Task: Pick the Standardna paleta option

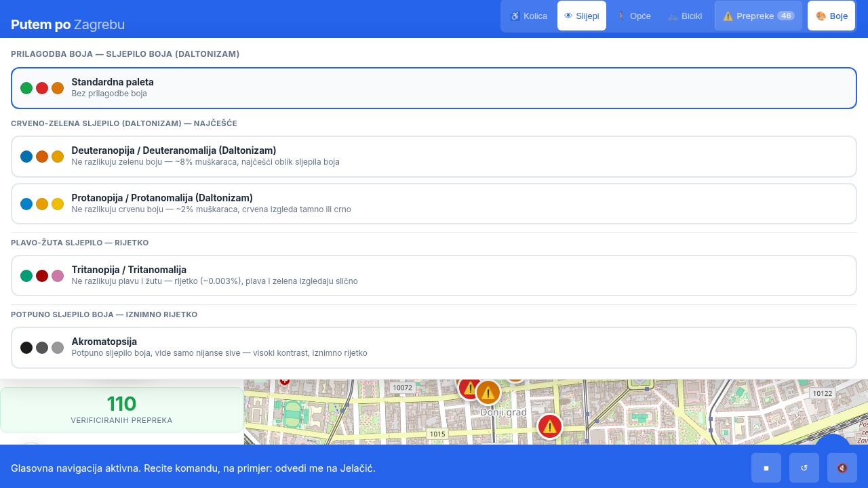Action: [x=434, y=88]
